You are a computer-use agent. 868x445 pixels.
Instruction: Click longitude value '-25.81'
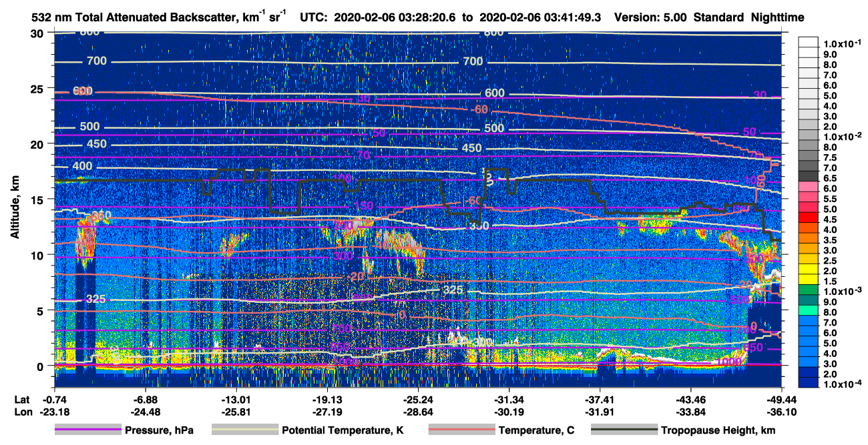236,412
